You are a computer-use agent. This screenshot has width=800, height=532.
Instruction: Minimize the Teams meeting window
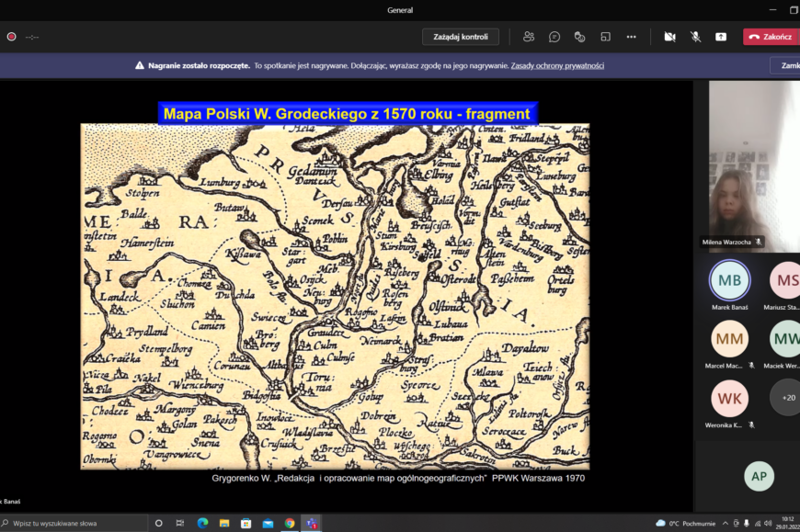(x=772, y=10)
